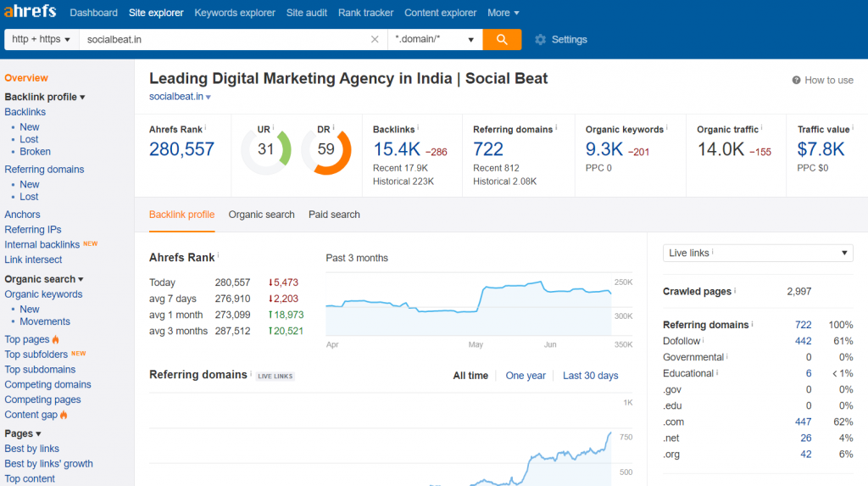Open Best by links' growth
868x486 pixels.
click(48, 464)
